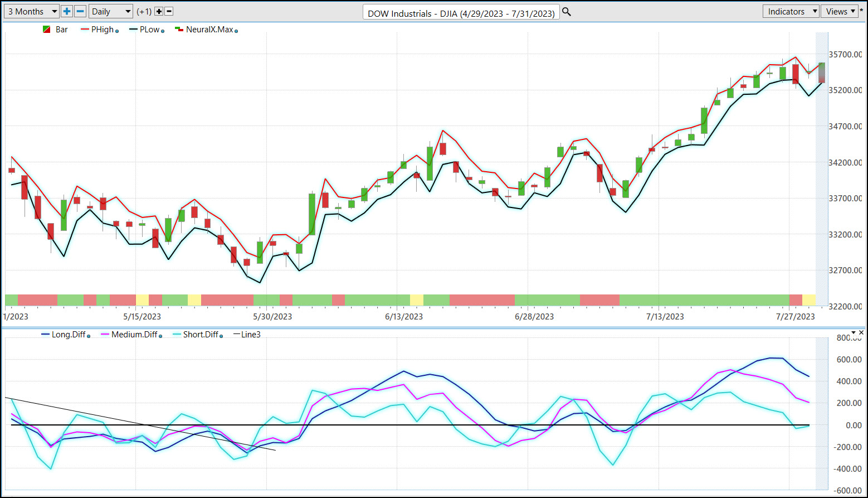Click the NeuralX.Max legend icon
Viewport: 868px width, 498px height.
pos(179,30)
